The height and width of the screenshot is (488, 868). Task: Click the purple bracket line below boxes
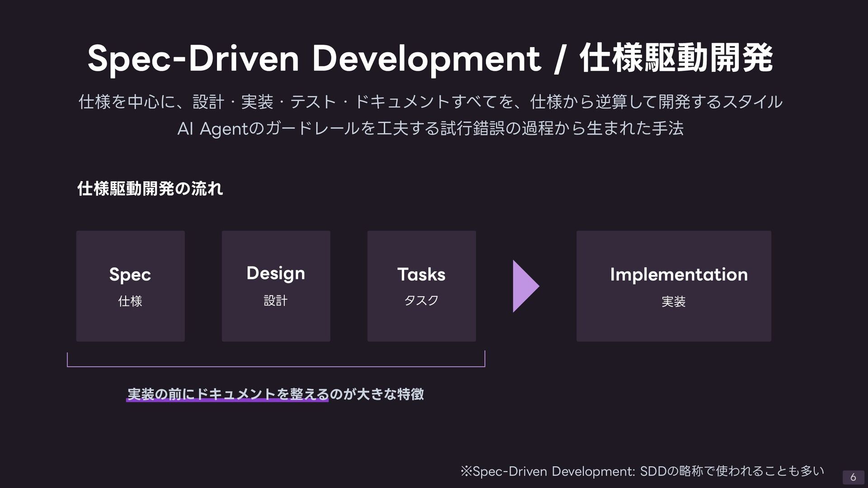[x=276, y=366]
